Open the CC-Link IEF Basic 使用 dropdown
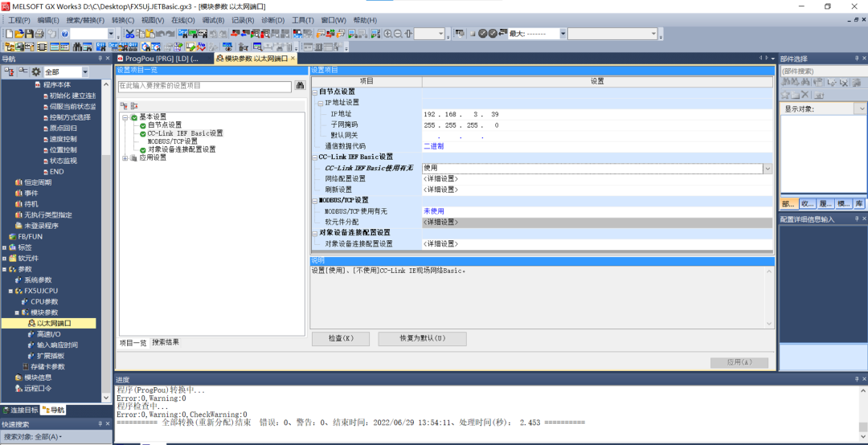The width and height of the screenshot is (868, 445). tap(768, 168)
